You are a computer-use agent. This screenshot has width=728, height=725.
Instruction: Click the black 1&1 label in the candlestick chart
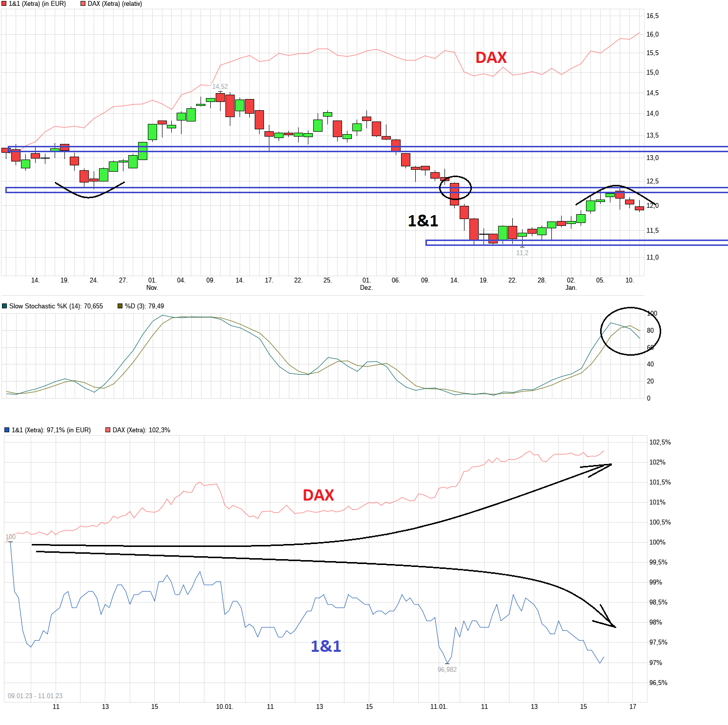click(423, 221)
